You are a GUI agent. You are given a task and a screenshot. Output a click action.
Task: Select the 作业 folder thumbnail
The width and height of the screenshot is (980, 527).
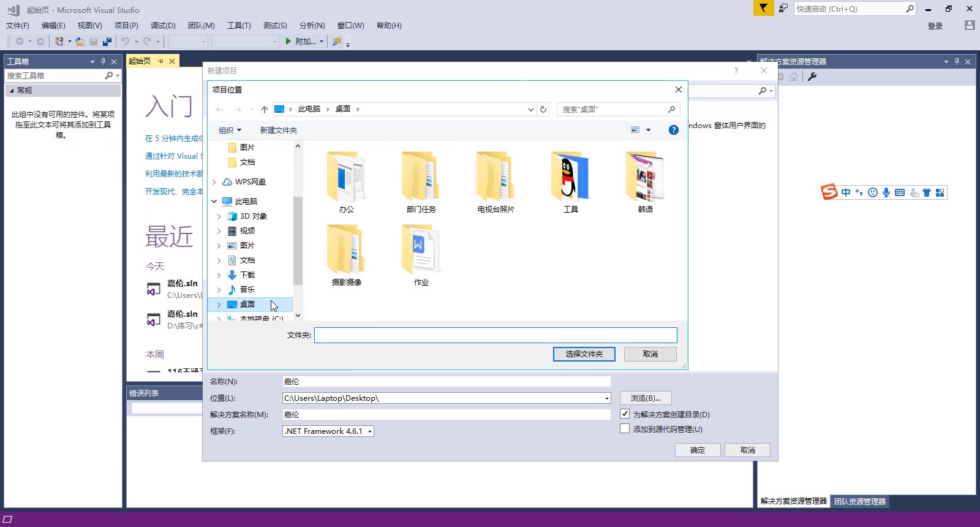[x=421, y=255]
